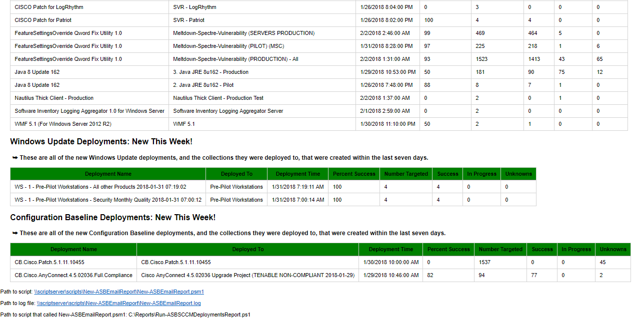Select the '225' number targeted value
644x321 pixels.
(480, 46)
